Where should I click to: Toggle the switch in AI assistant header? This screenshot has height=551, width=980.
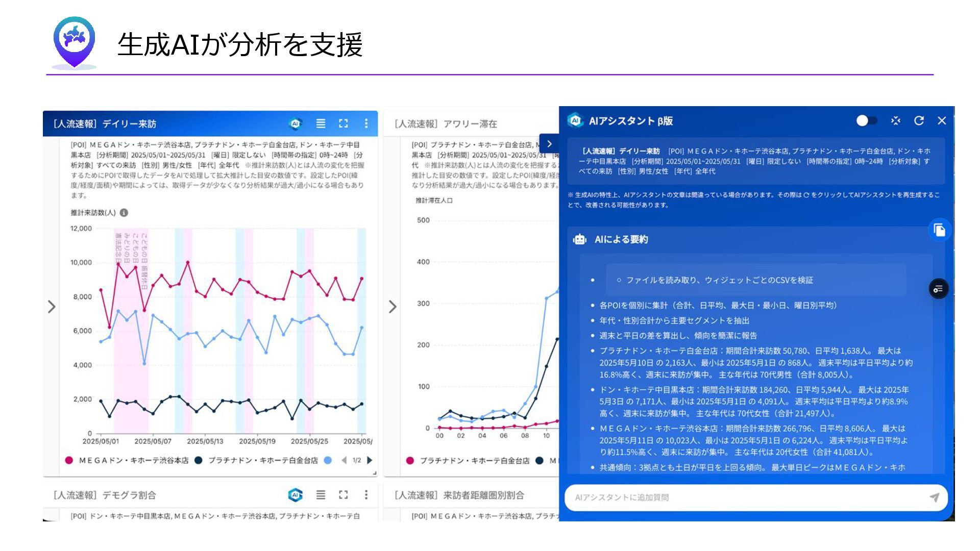pyautogui.click(x=866, y=120)
